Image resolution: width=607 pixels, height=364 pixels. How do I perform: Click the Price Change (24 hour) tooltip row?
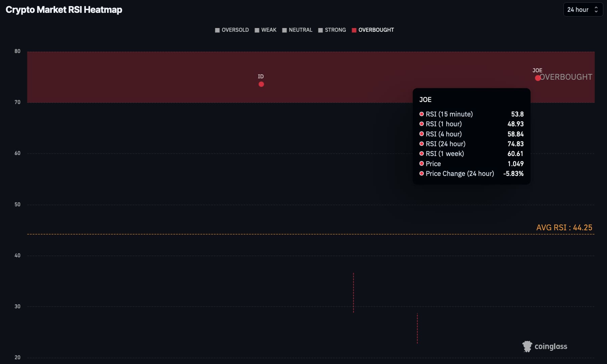tap(471, 174)
